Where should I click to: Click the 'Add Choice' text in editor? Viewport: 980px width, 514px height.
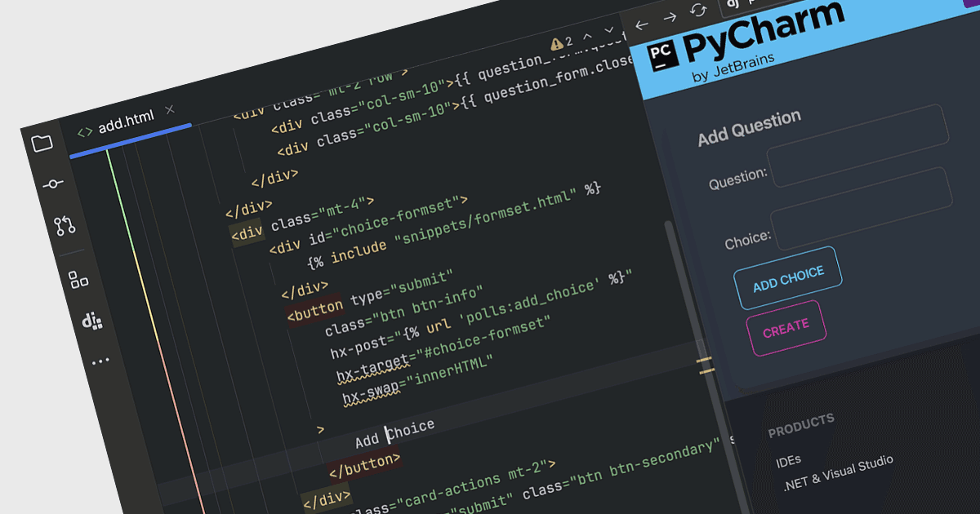(394, 433)
